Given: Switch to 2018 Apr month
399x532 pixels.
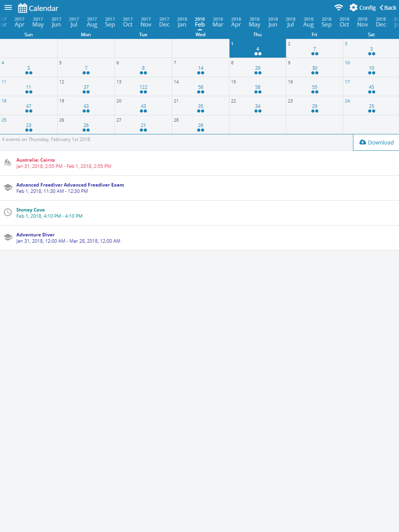Looking at the screenshot, I should pyautogui.click(x=236, y=22).
